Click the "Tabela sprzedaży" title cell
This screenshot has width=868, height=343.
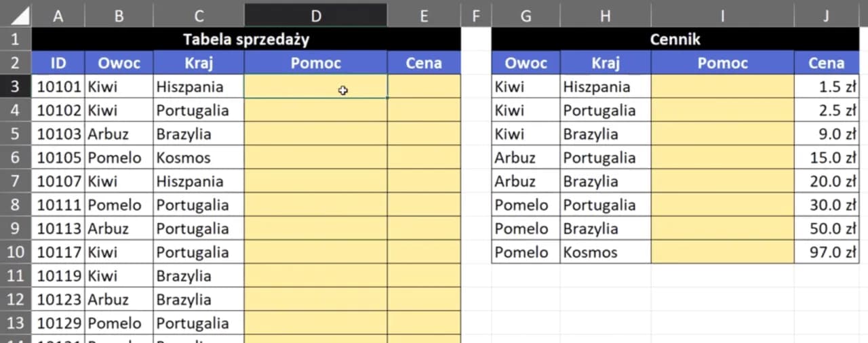245,39
